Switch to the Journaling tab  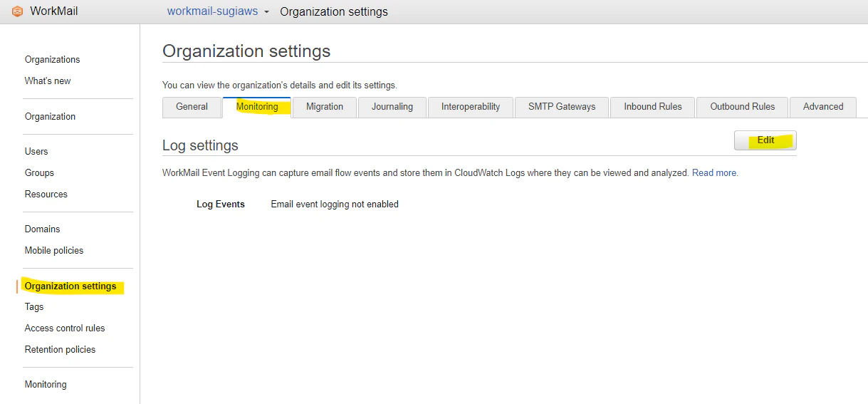[x=392, y=107]
